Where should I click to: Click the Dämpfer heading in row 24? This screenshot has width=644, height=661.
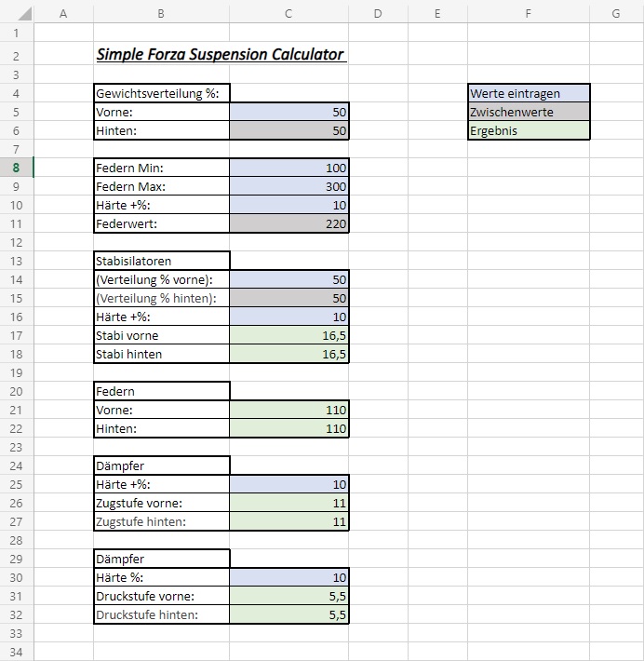[161, 465]
